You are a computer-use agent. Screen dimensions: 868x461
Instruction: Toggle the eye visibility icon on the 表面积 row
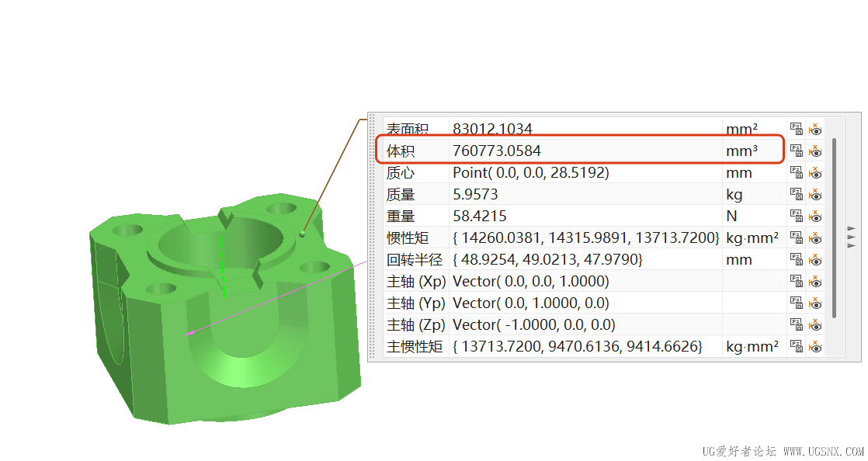pos(815,129)
